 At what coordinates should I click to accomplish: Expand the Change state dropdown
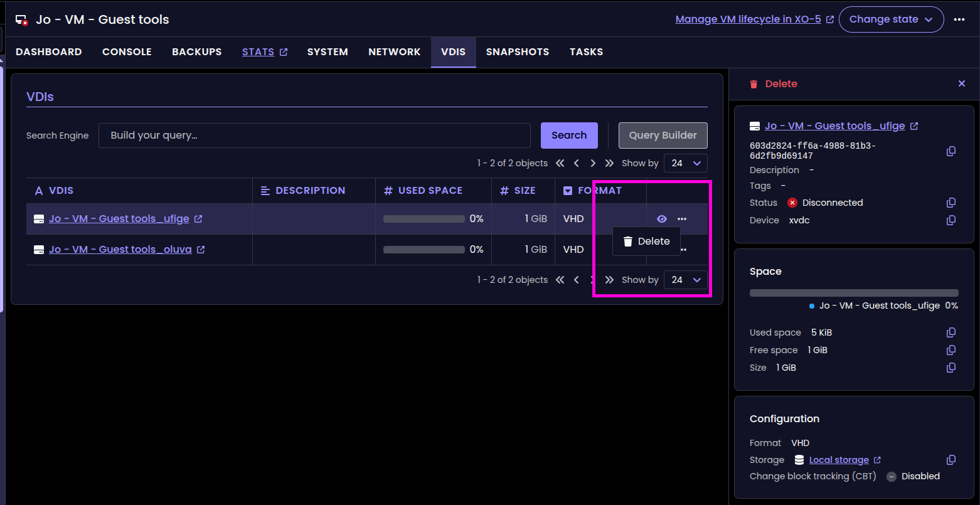pyautogui.click(x=891, y=19)
